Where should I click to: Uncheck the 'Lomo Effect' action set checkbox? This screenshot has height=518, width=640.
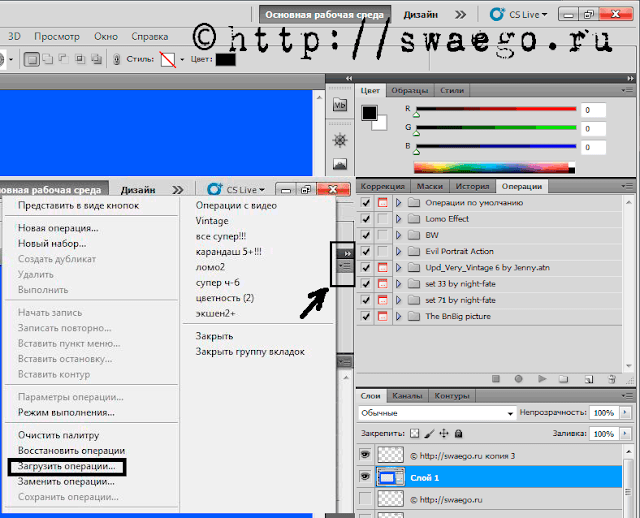pos(366,219)
